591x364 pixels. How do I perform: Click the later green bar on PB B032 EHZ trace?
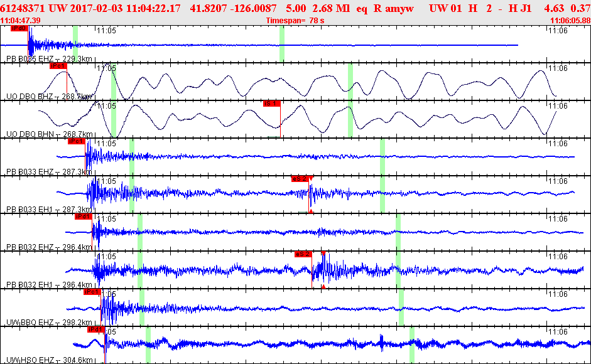398,232
